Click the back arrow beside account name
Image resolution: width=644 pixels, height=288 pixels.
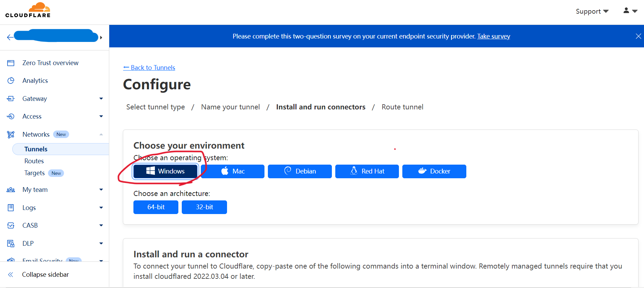pyautogui.click(x=10, y=37)
